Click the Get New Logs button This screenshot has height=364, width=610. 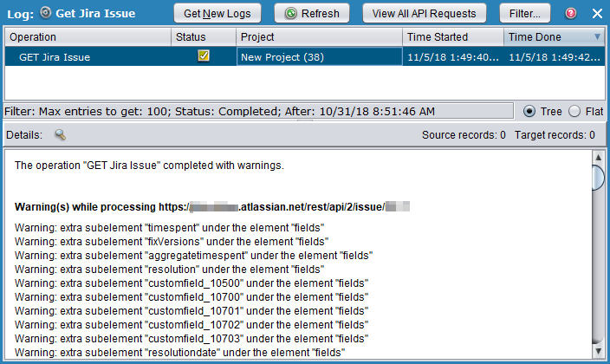click(x=218, y=13)
